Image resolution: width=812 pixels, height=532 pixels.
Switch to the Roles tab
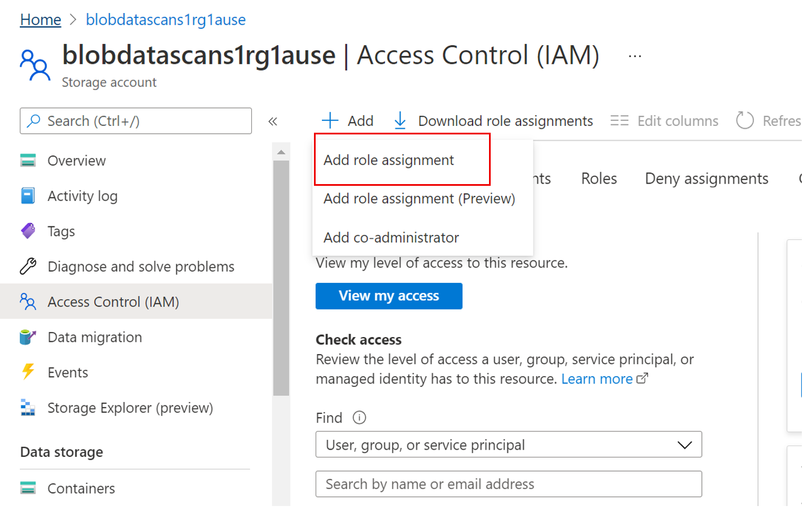(x=599, y=178)
